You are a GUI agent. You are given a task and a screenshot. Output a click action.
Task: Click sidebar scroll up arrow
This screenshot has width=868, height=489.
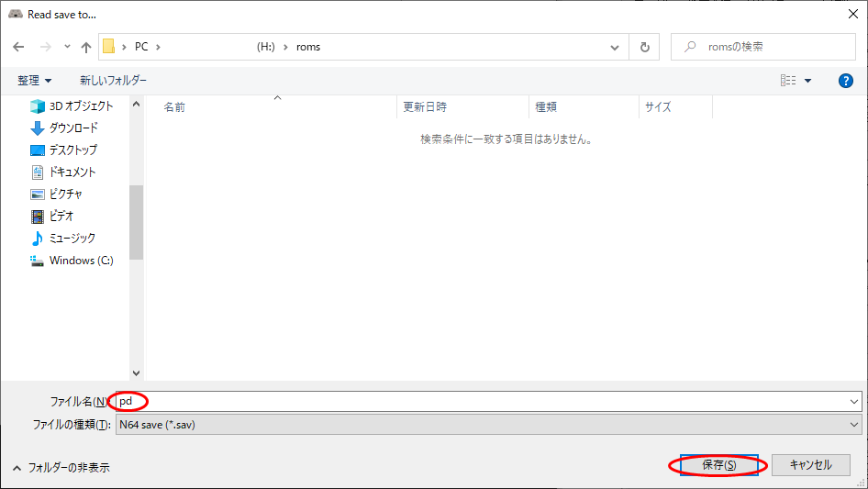coord(136,104)
